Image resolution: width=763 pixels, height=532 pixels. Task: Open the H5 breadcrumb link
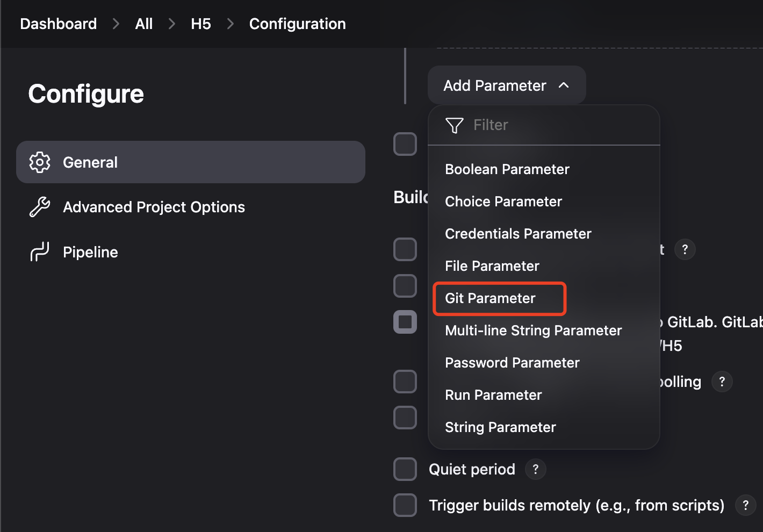pyautogui.click(x=201, y=24)
